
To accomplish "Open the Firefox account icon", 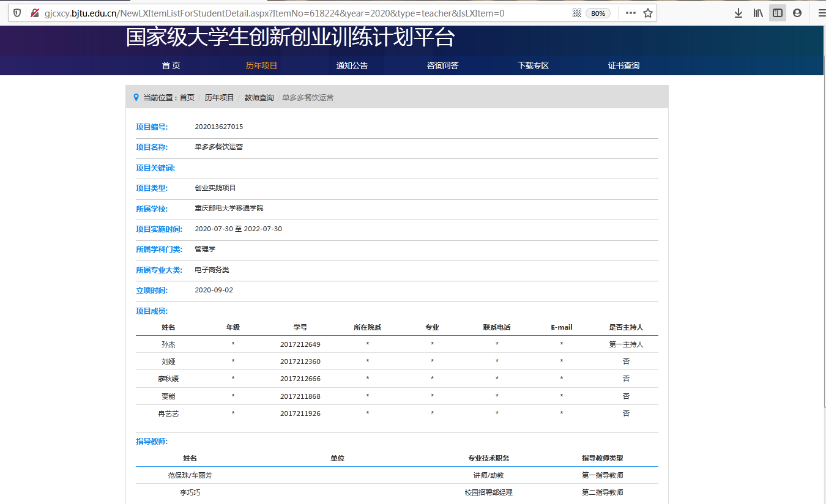I will (x=797, y=13).
